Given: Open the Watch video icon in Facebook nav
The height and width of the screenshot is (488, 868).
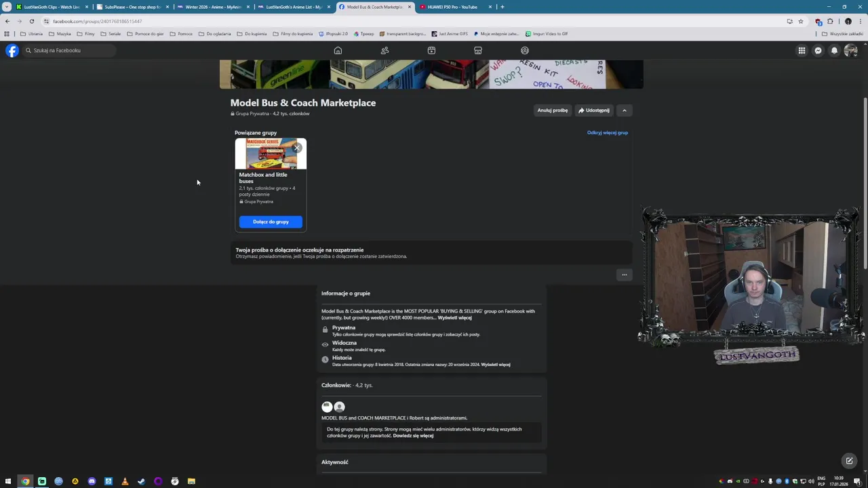Looking at the screenshot, I should click(431, 50).
